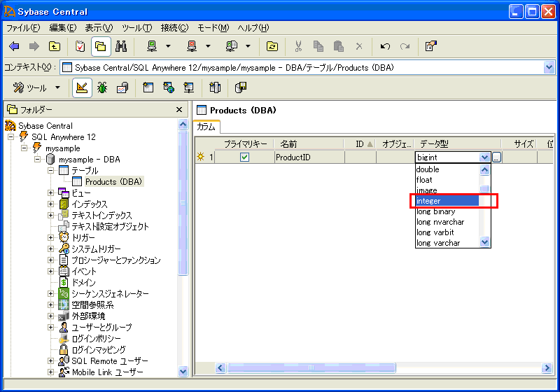
Task: Click the design mode pencil icon
Action: 81,87
